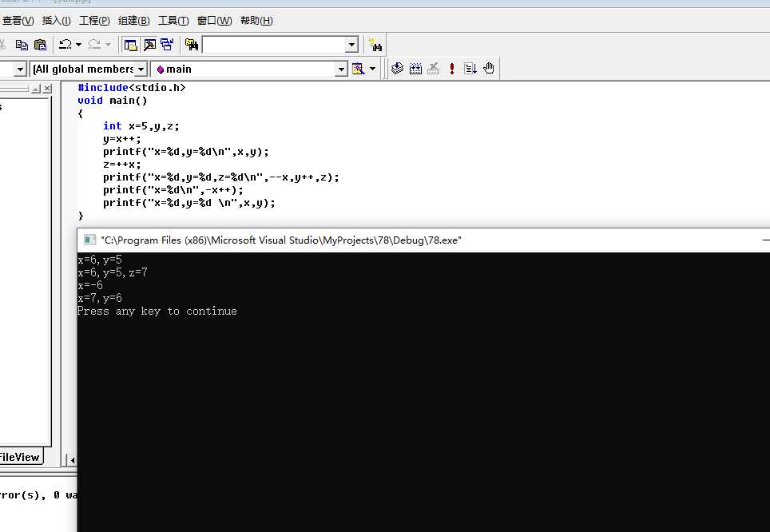Screen dimensions: 770x532
Task: Click the printf line with -x++
Action: pyautogui.click(x=173, y=189)
